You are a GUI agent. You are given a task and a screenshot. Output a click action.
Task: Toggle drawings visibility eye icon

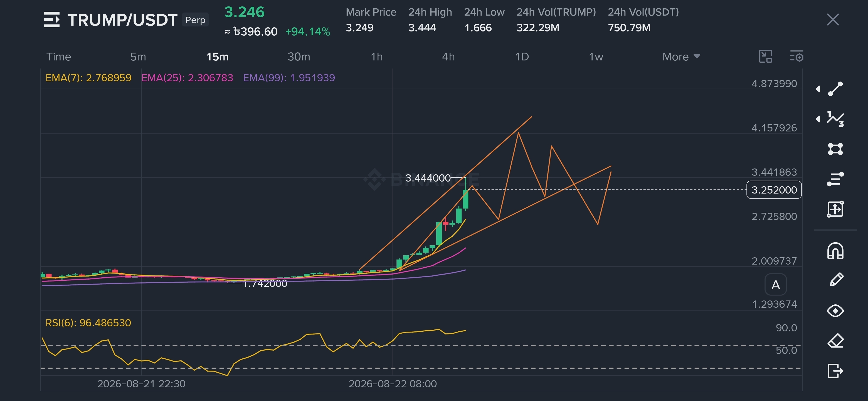point(835,310)
